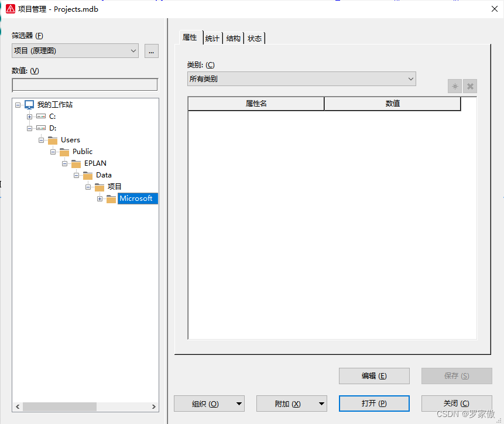Select the Data tree label

click(104, 175)
